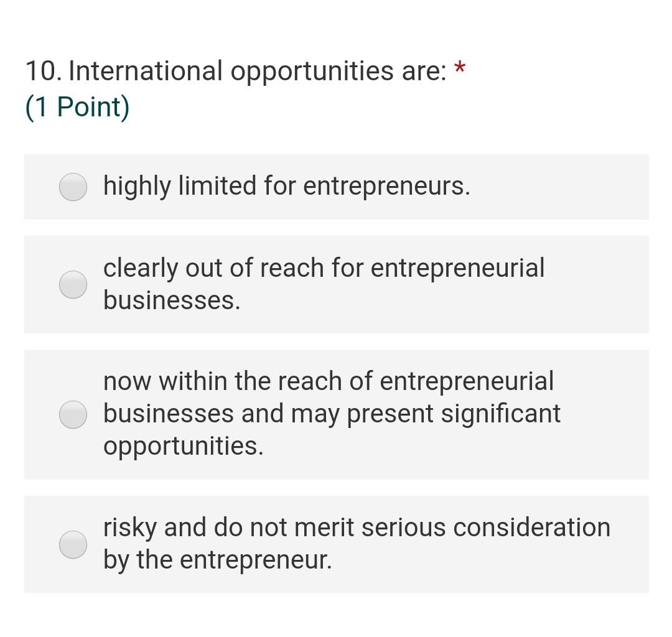Click the text "highly limited for entrepreneurs."
The height and width of the screenshot is (637, 672).
[x=287, y=185]
